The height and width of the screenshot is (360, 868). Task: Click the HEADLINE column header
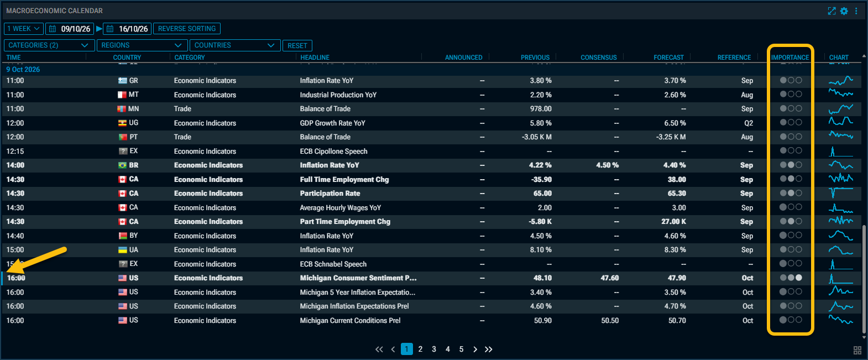click(x=315, y=58)
